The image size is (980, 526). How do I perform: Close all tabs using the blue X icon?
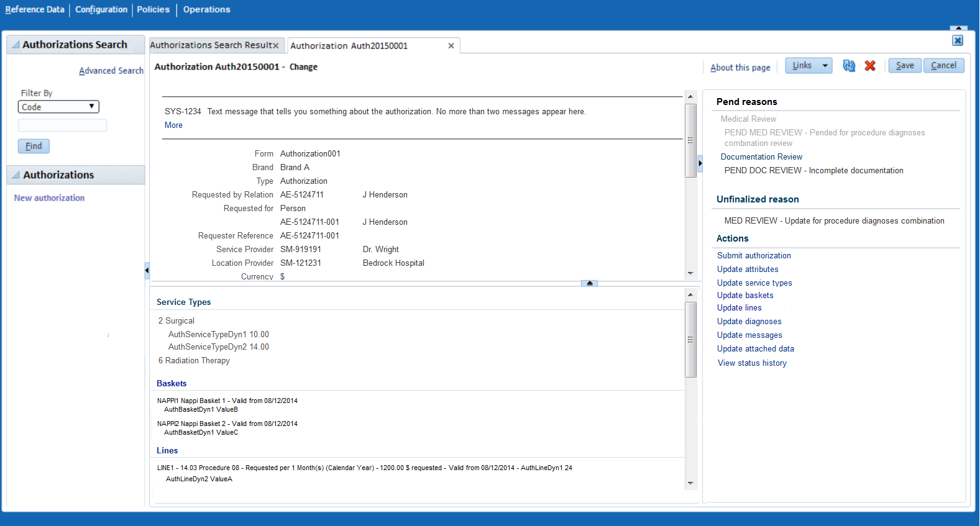click(958, 40)
